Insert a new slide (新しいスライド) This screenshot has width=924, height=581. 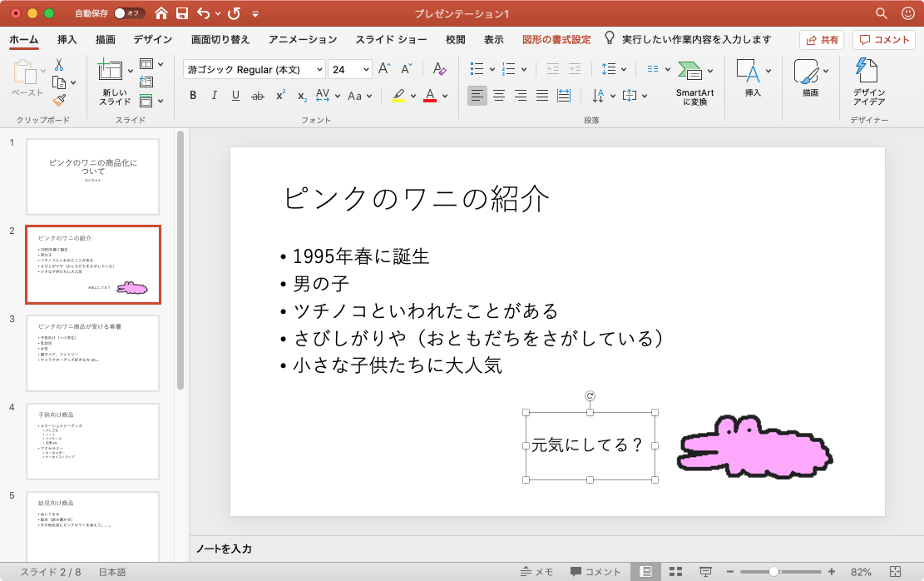tap(114, 82)
